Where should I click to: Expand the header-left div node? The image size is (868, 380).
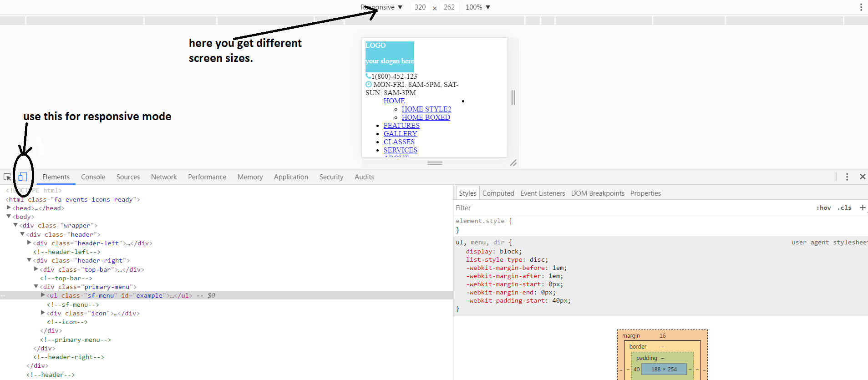pyautogui.click(x=29, y=243)
